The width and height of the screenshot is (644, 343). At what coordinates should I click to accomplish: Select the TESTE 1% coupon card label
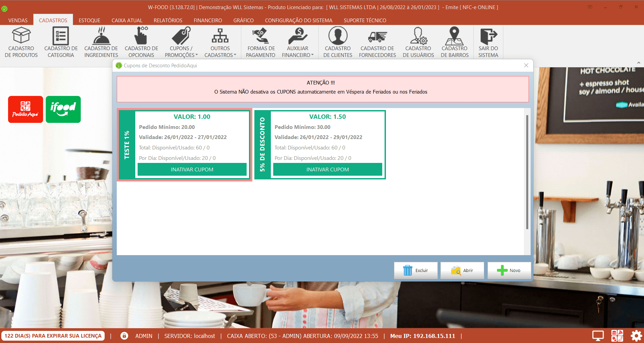(x=127, y=145)
